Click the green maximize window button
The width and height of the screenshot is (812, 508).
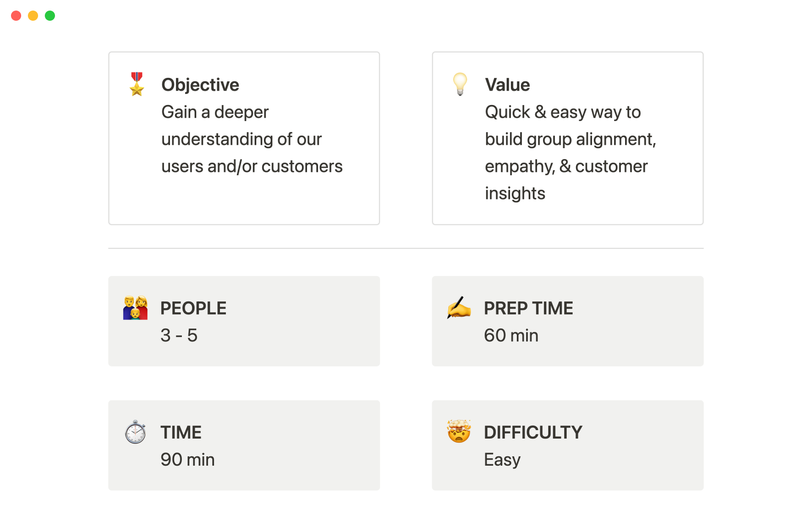50,16
